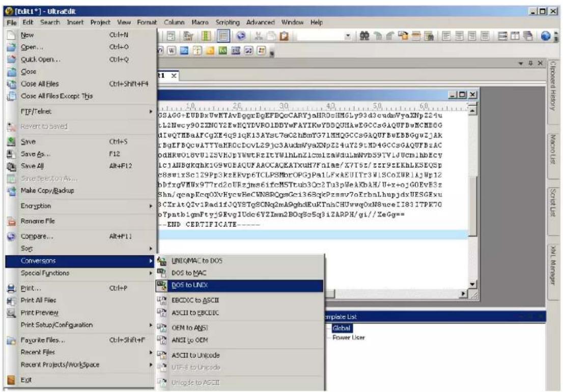
Task: Choose ANSI to OEM conversion
Action: click(x=239, y=340)
